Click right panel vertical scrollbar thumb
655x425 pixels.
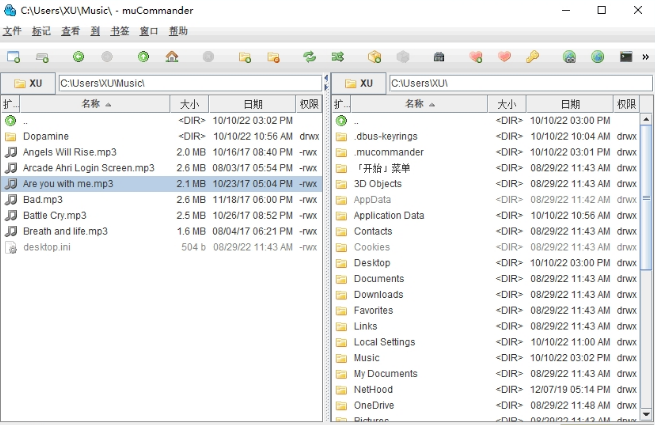click(646, 198)
